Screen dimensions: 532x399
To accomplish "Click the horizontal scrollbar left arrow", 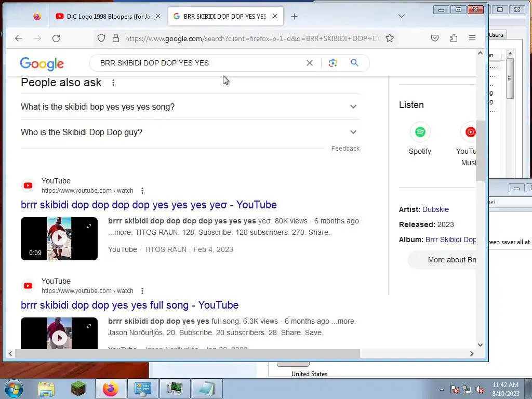I will 10,353.
